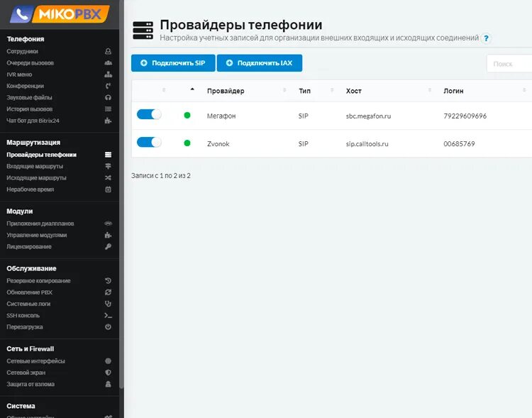
Task: Click the Zvonok provider name
Action: pyautogui.click(x=218, y=143)
